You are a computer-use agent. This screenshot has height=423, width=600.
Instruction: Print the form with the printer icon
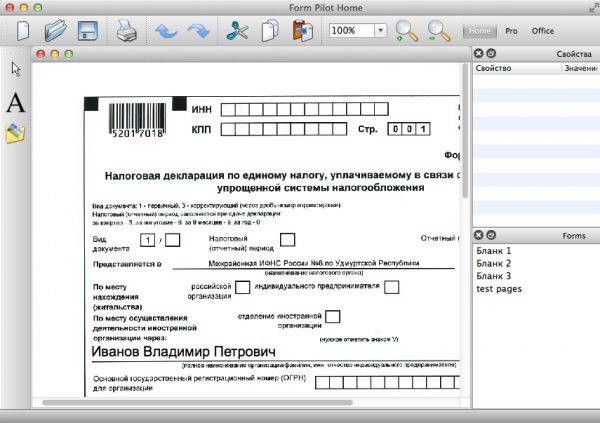127,31
